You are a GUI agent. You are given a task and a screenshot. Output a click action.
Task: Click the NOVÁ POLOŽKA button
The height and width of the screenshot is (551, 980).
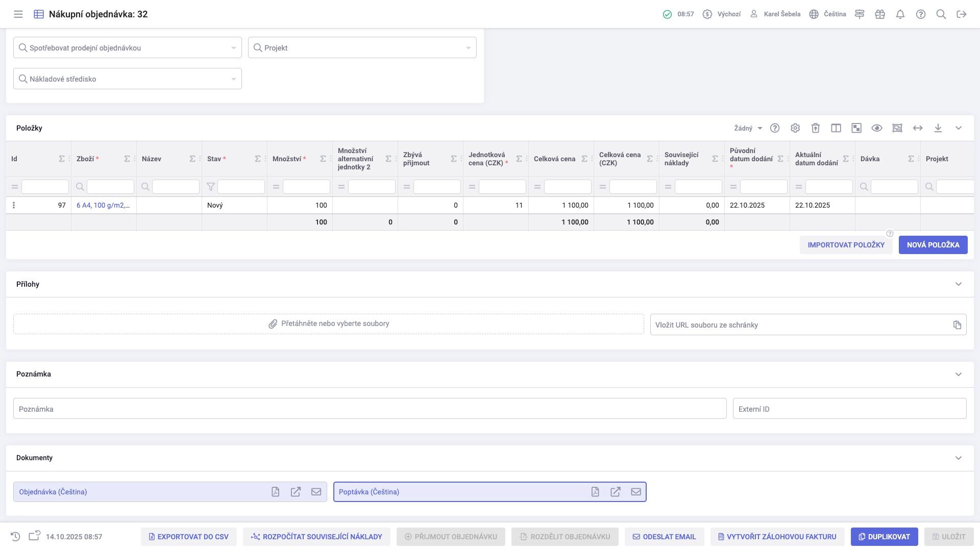933,245
